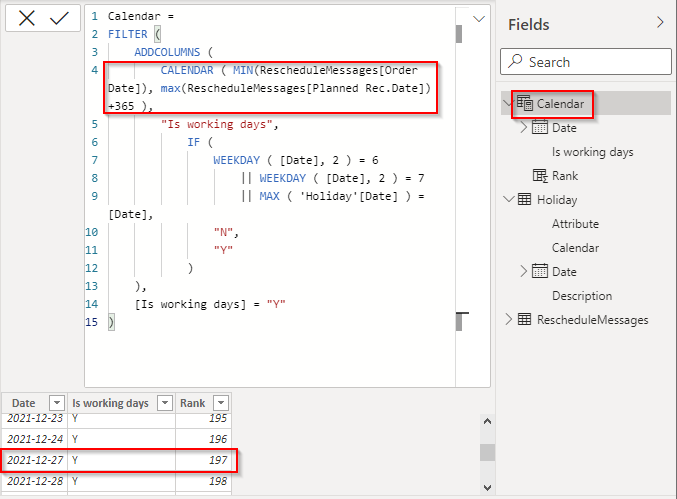The image size is (677, 499).
Task: Select RescheduleMessages table name
Action: [592, 320]
